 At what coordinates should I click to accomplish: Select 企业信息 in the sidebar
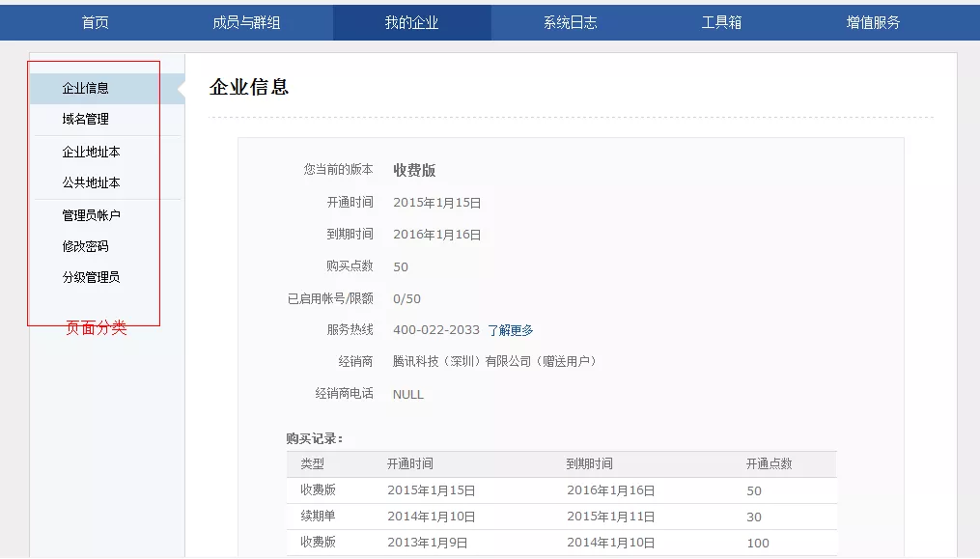point(86,88)
